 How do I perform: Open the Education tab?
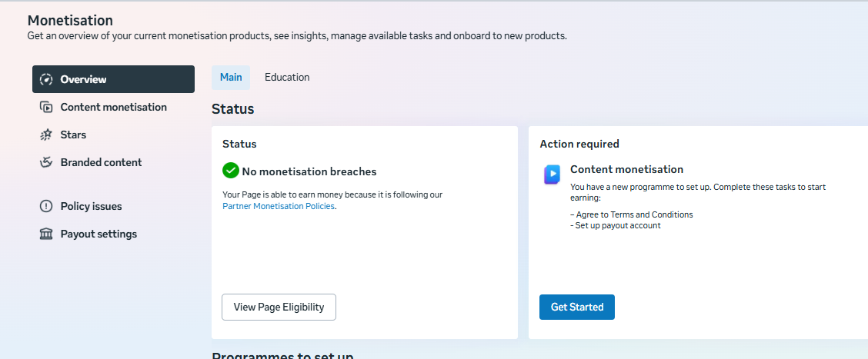(287, 77)
